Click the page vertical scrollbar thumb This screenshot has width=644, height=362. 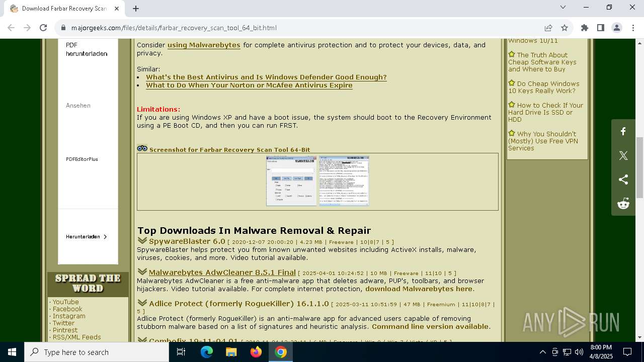pyautogui.click(x=639, y=167)
